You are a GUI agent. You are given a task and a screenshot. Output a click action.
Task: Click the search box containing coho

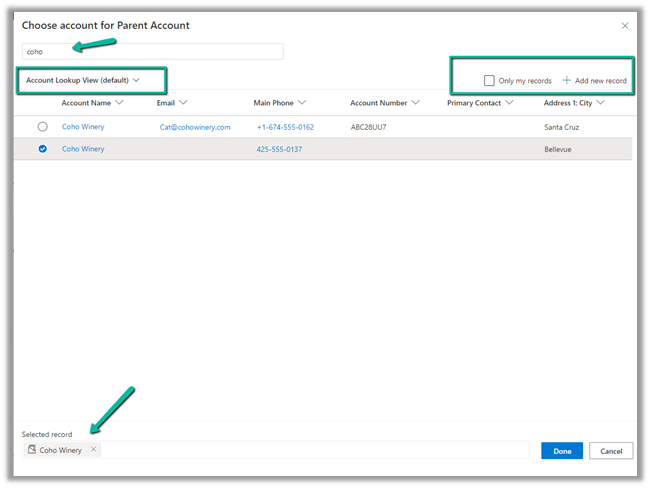tap(152, 51)
